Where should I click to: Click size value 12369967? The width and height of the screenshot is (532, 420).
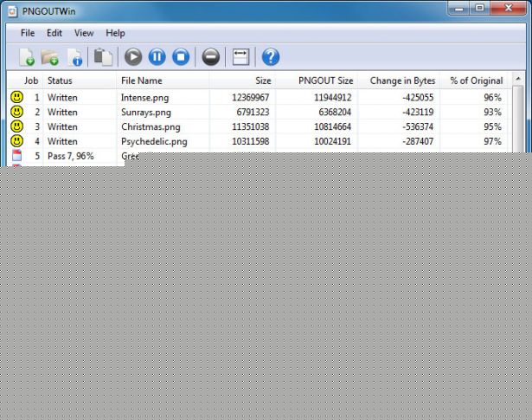point(250,98)
